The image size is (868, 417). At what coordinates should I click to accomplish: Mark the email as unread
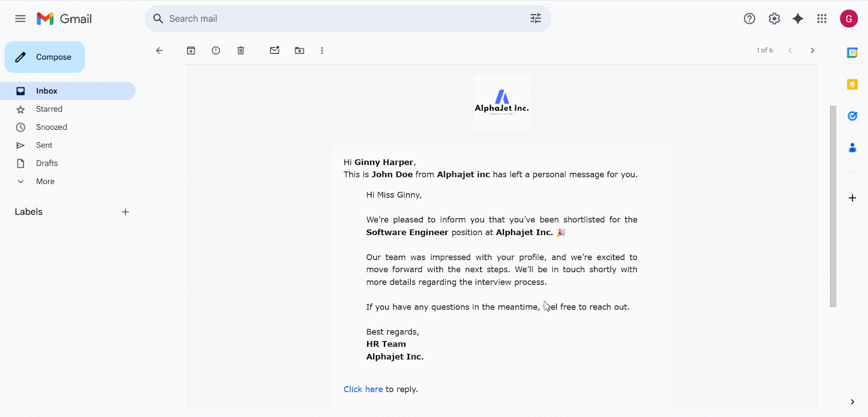(x=275, y=50)
